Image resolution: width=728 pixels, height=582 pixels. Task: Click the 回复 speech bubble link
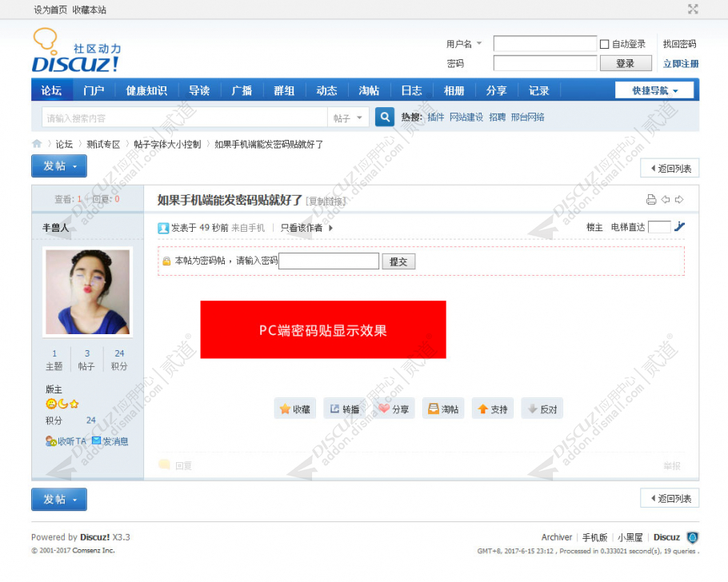coord(175,465)
